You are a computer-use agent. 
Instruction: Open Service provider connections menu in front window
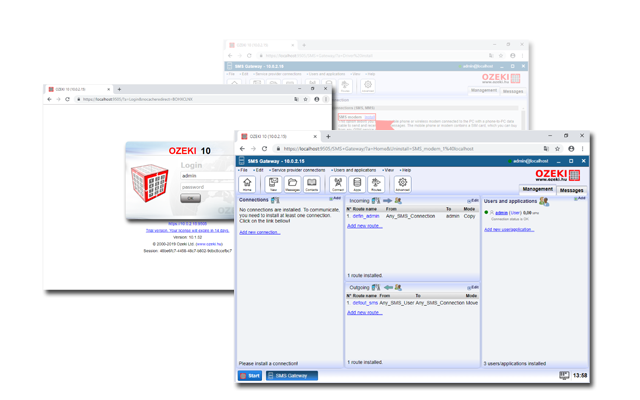tap(297, 170)
